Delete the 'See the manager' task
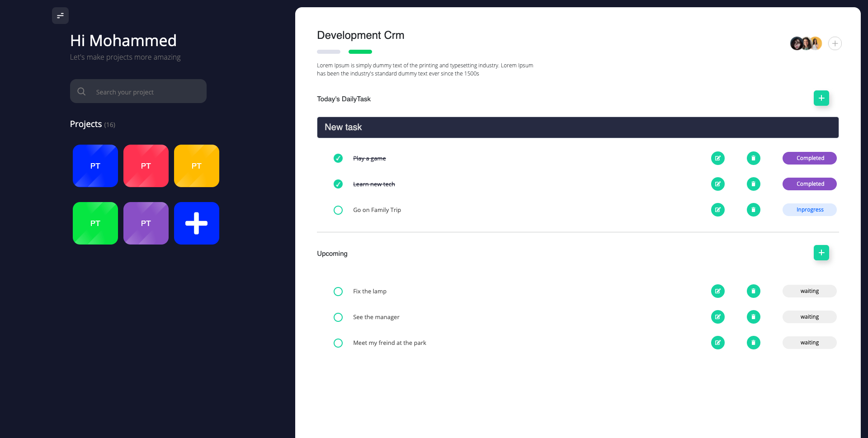This screenshot has width=868, height=438. (x=753, y=317)
